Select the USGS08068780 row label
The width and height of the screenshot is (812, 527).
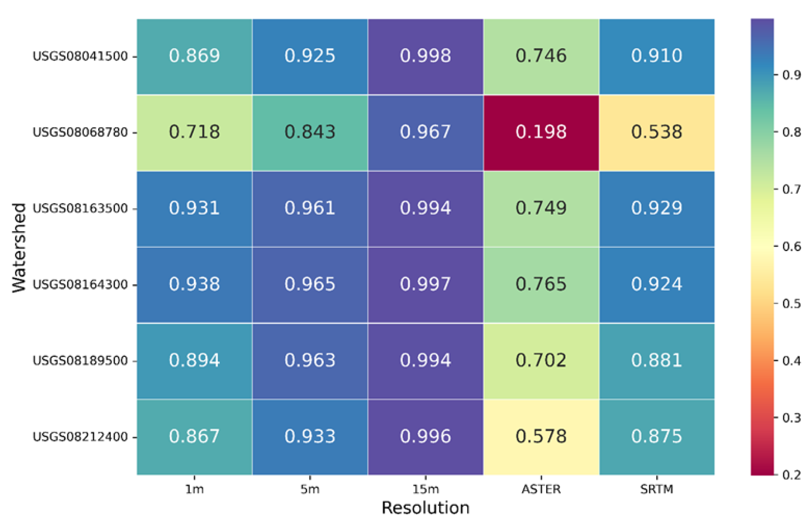pyautogui.click(x=80, y=133)
